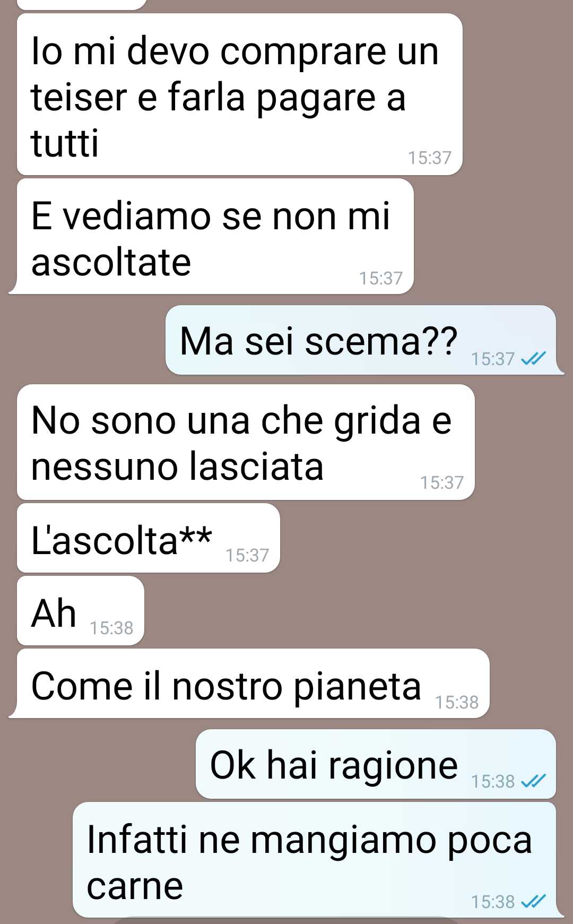Select the message "Io mi devo comprare un teiser"
This screenshot has width=573, height=924.
pyautogui.click(x=239, y=94)
